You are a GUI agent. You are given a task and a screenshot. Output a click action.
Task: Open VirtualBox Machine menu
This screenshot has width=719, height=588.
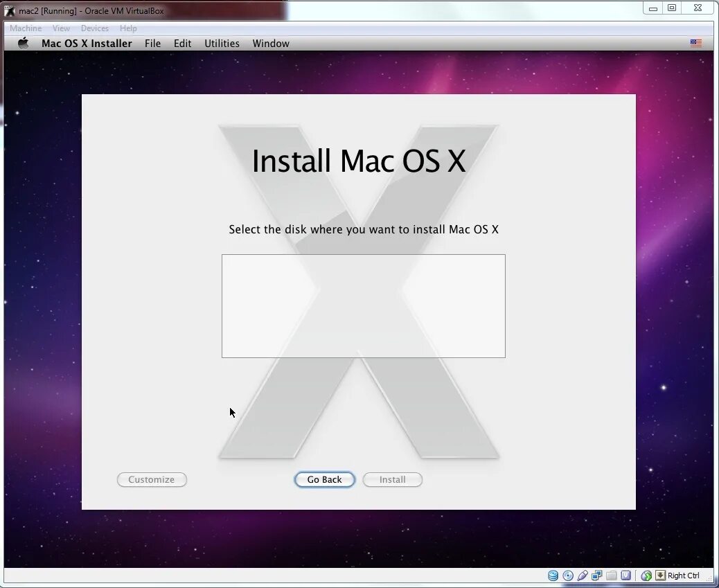pyautogui.click(x=26, y=28)
